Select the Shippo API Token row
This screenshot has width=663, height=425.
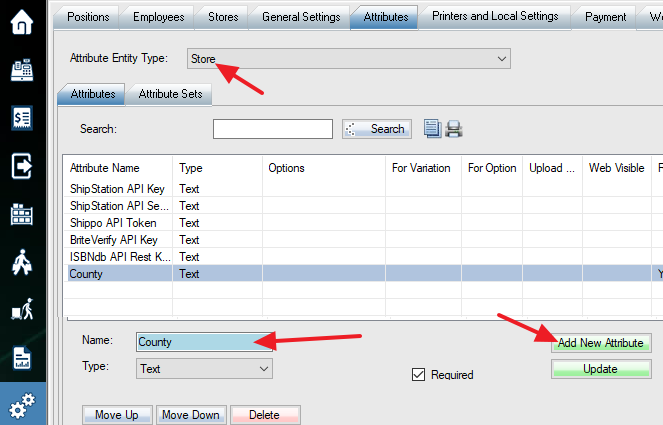(363, 223)
